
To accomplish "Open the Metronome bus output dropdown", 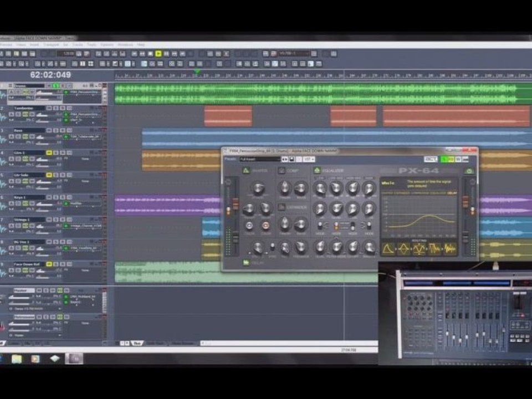I will (x=35, y=335).
